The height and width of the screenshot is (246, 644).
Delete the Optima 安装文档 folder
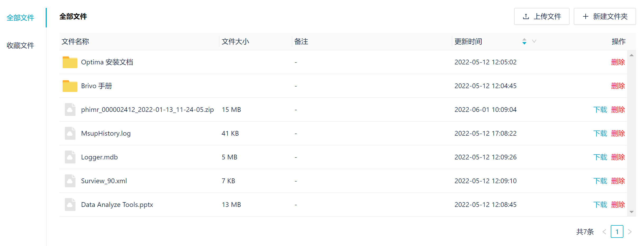click(618, 62)
